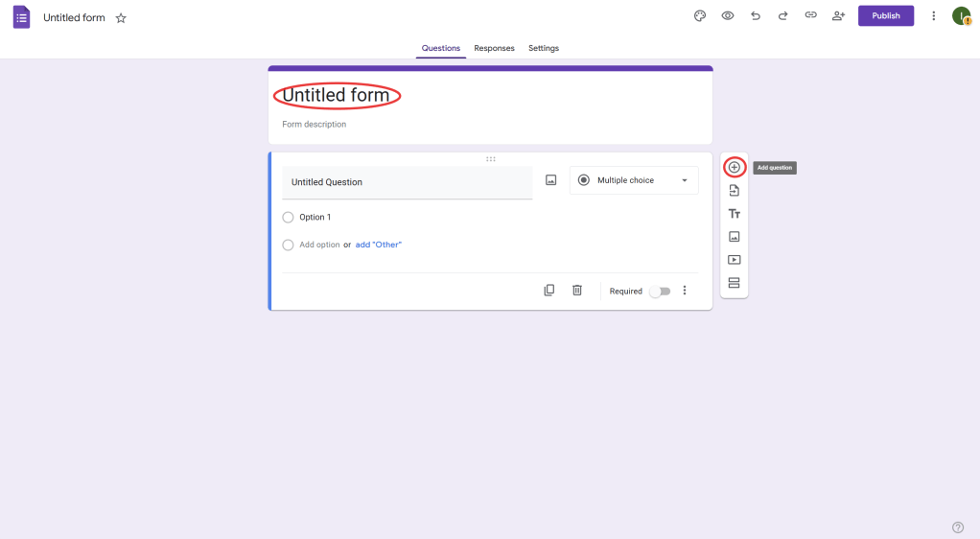Click the Publish button

(x=886, y=15)
